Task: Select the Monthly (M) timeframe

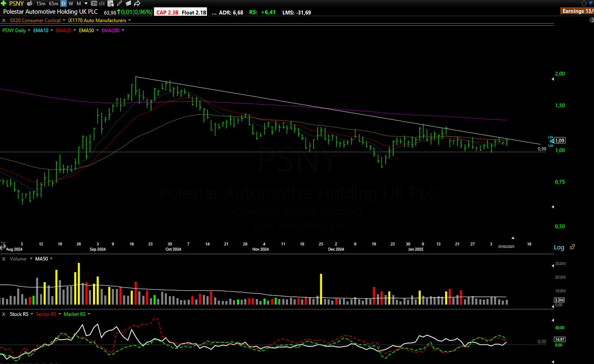Action: point(79,3)
